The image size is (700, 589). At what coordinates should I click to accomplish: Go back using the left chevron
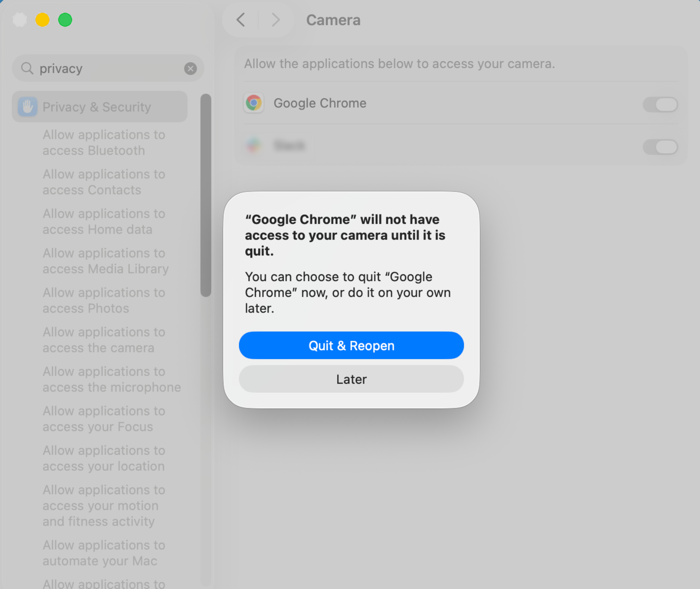(241, 20)
